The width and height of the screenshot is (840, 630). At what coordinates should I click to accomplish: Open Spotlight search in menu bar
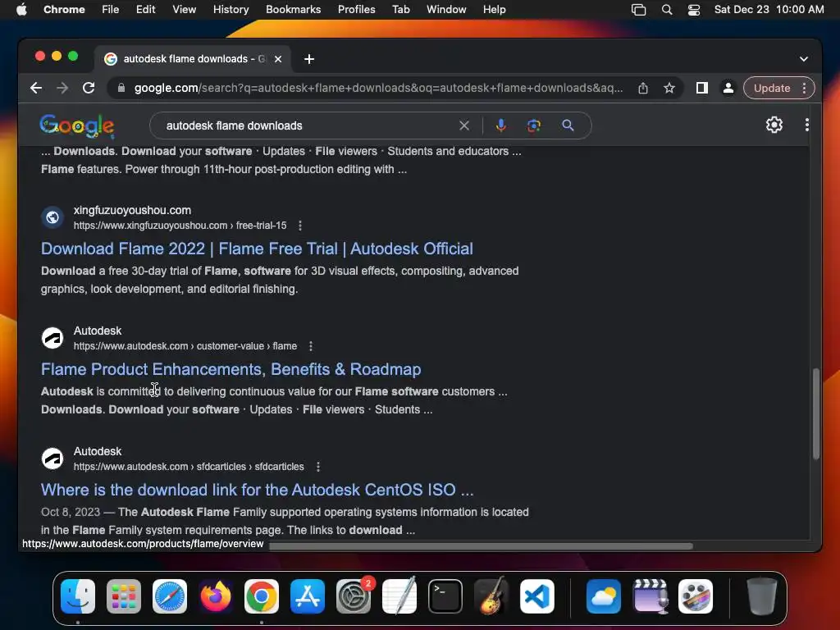(666, 9)
